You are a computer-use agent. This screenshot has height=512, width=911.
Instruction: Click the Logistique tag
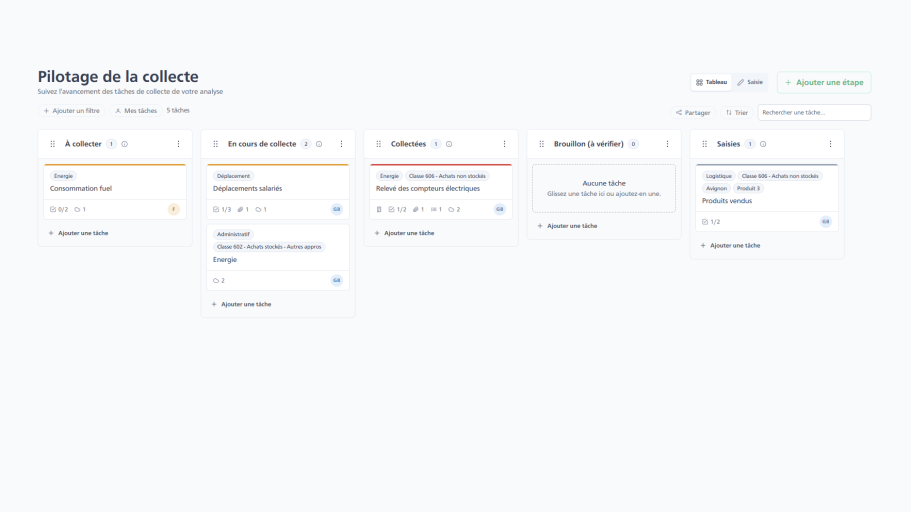click(719, 176)
